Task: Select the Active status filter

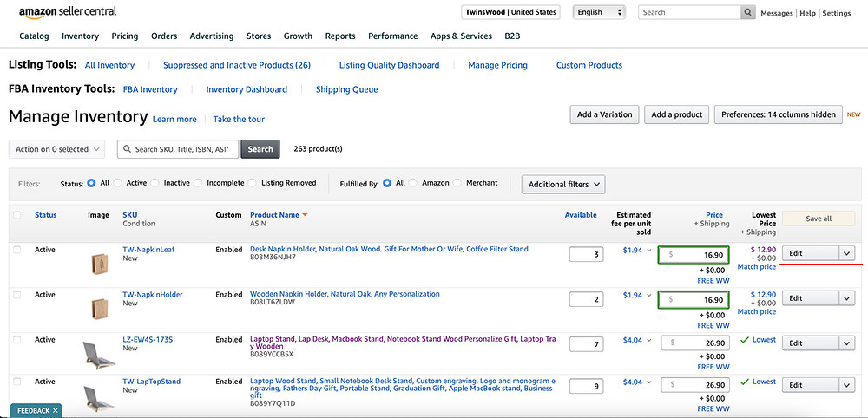Action: (118, 183)
